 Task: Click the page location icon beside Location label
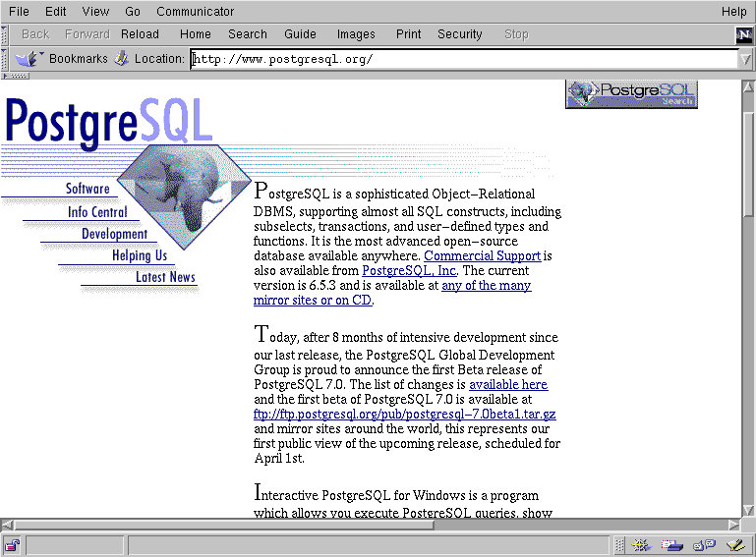tap(122, 59)
